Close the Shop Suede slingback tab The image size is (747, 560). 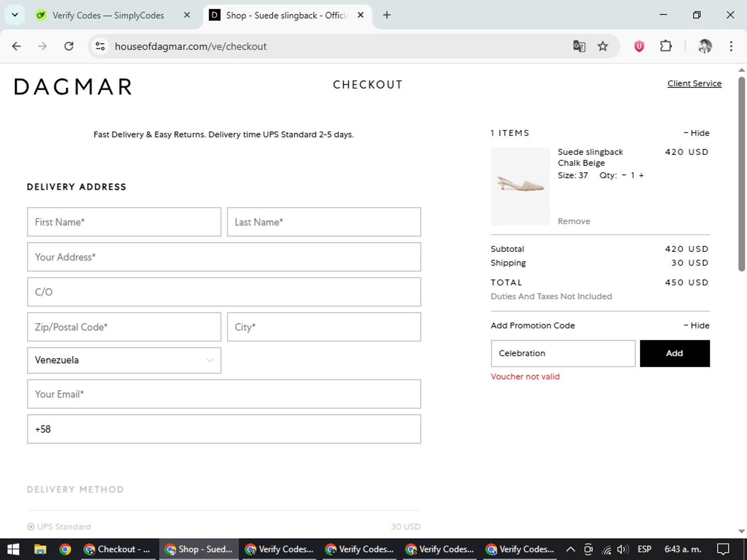tap(361, 15)
